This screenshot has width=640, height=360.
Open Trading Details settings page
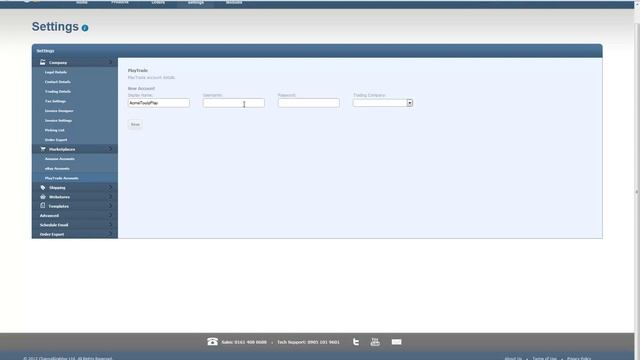point(58,92)
